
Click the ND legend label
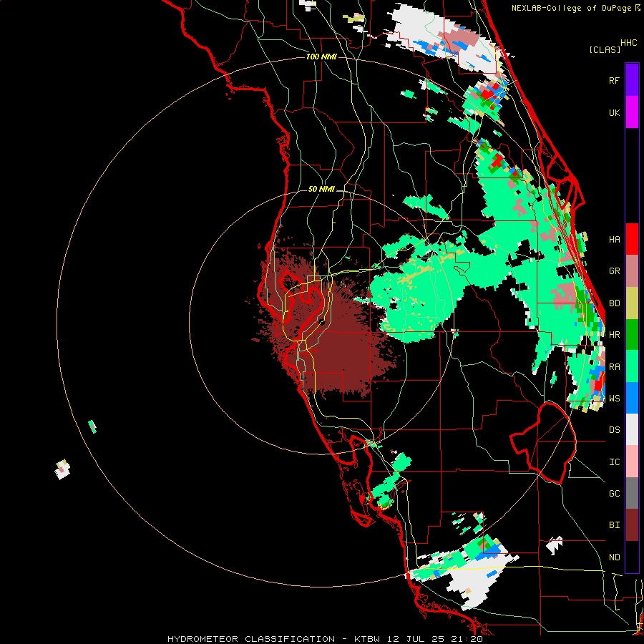614,557
